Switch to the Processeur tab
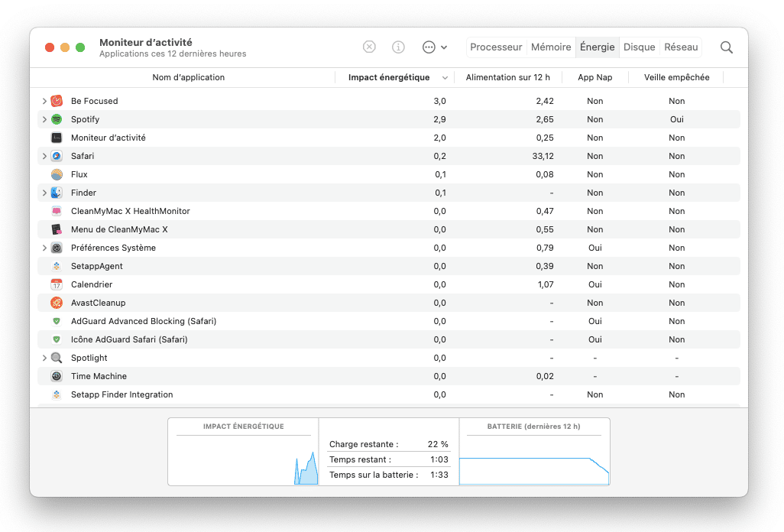 pos(496,47)
